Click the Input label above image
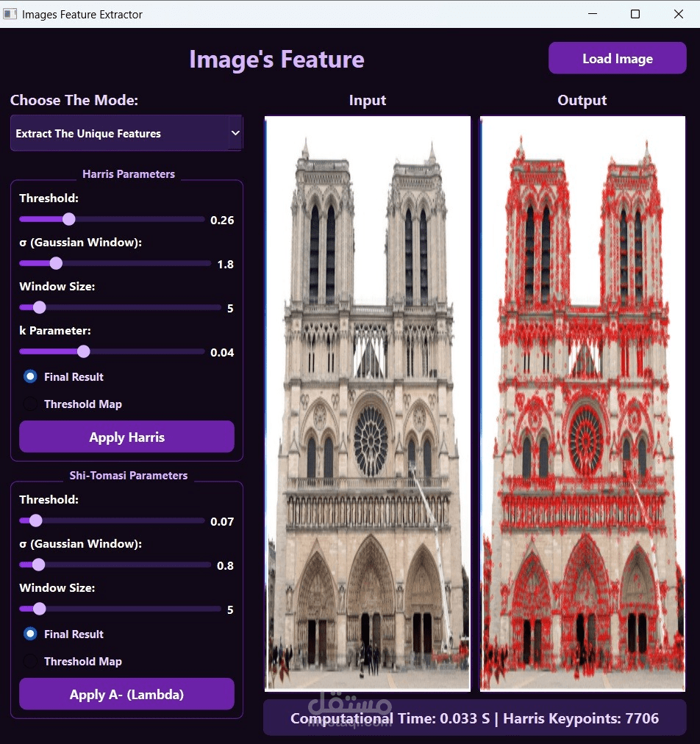 pos(368,100)
